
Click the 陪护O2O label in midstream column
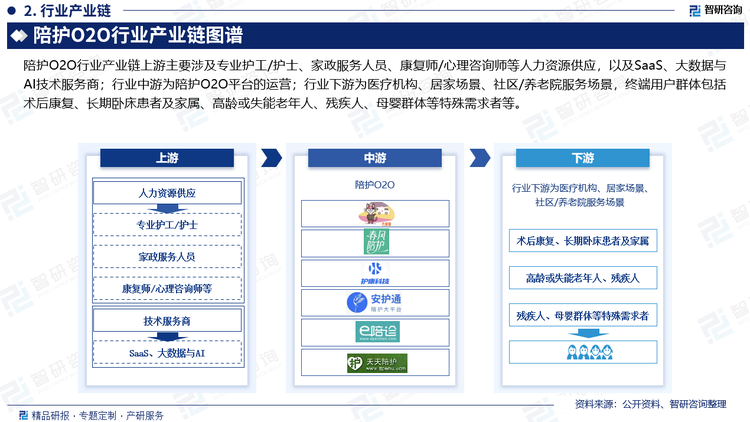pos(375,185)
